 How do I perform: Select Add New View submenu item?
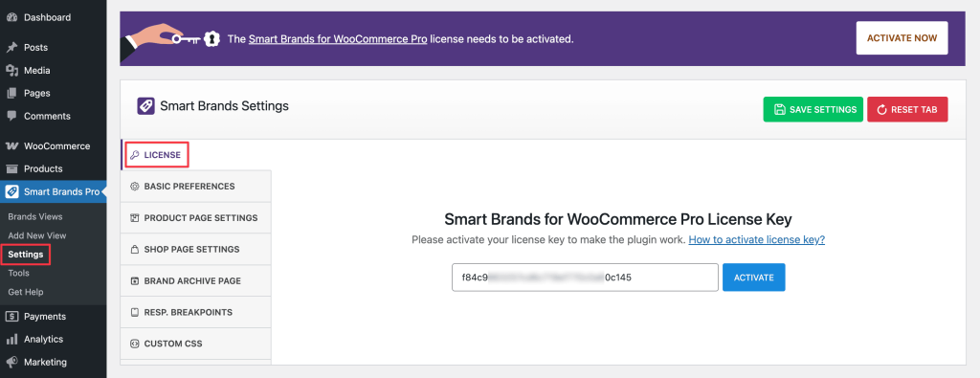pyautogui.click(x=37, y=235)
